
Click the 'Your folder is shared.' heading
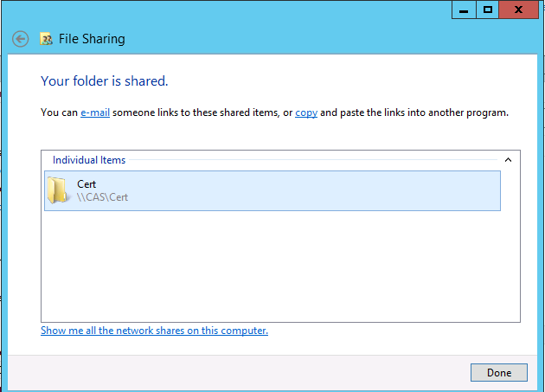(105, 81)
